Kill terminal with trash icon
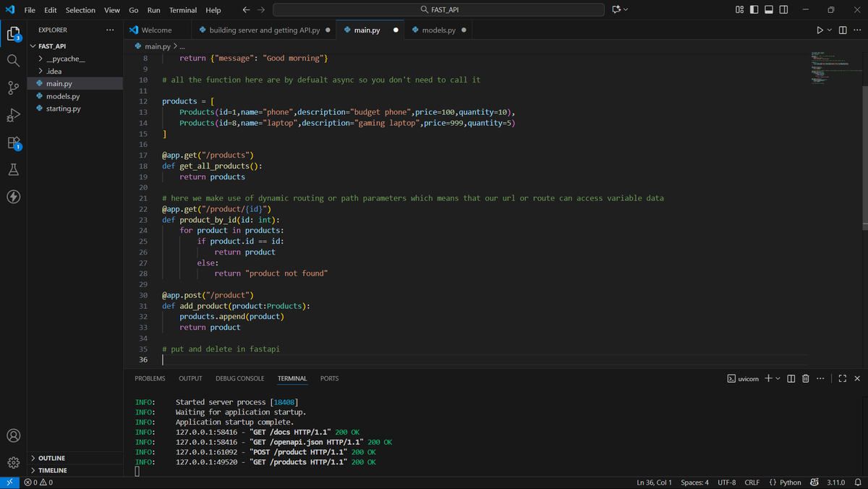The height and width of the screenshot is (489, 868). click(x=805, y=378)
